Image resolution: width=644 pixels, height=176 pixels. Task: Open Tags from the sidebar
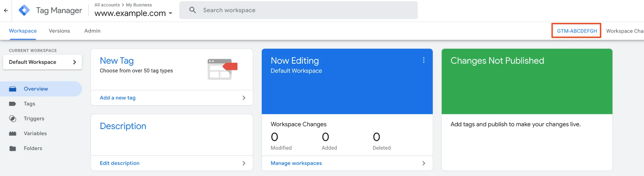[29, 104]
